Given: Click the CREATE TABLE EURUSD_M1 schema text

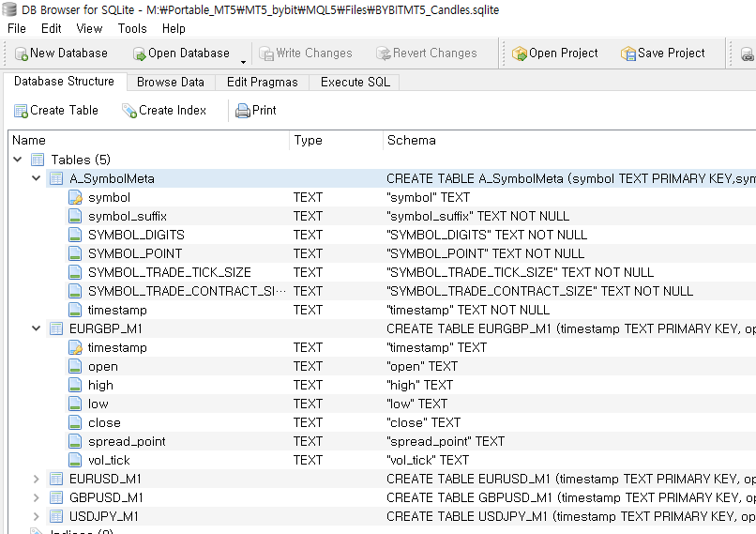Looking at the screenshot, I should [571, 479].
